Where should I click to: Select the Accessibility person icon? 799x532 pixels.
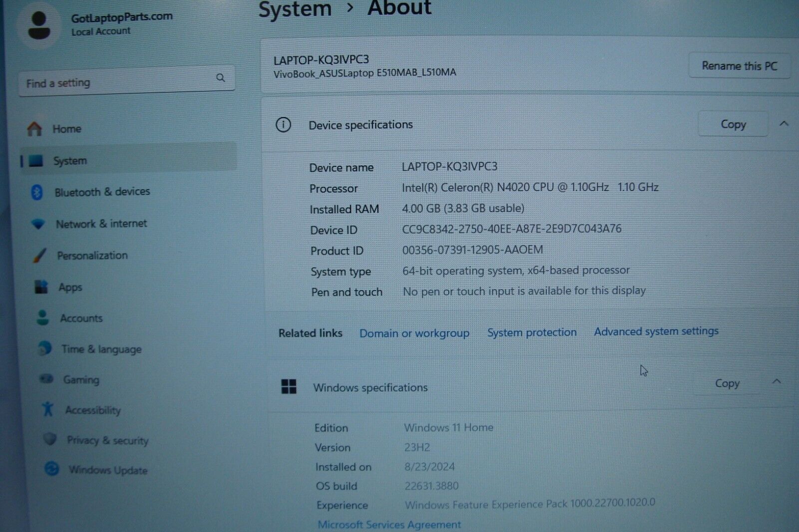click(x=47, y=410)
